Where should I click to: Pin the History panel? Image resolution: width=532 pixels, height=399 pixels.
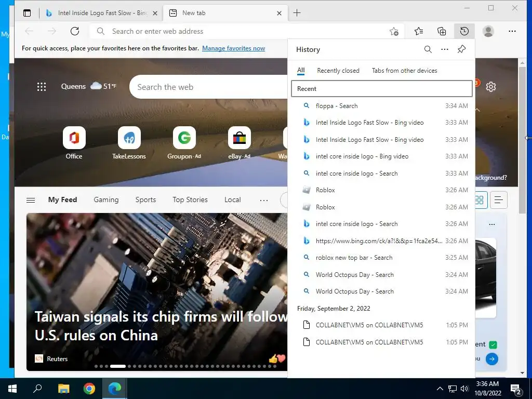[x=461, y=49]
